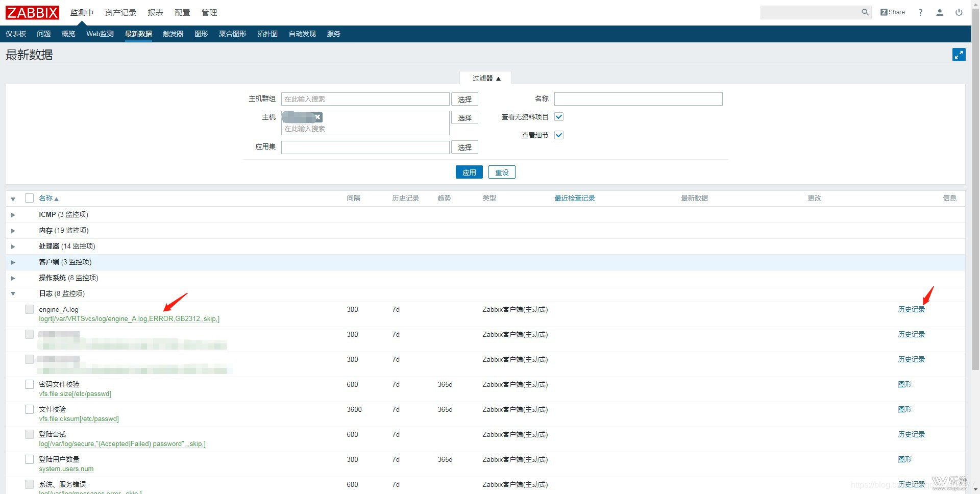The image size is (980, 494).
Task: Click the 主机群组 search input
Action: 365,99
